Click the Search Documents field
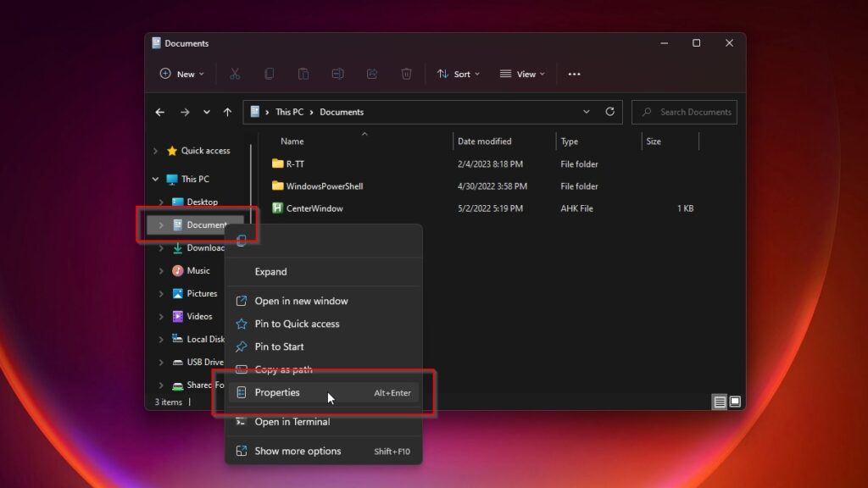This screenshot has width=868, height=488. coord(684,112)
